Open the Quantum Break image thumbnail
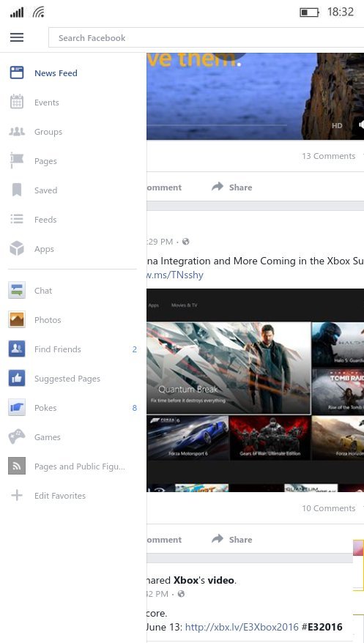 click(229, 368)
